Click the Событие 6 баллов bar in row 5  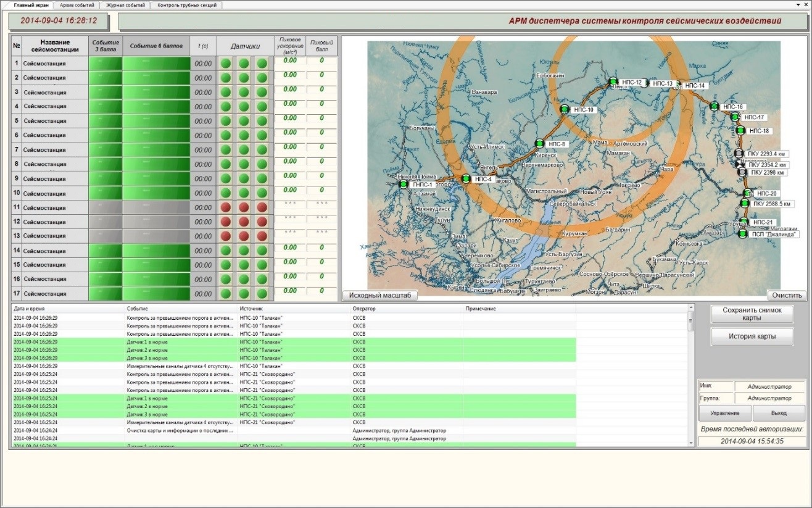pyautogui.click(x=156, y=121)
